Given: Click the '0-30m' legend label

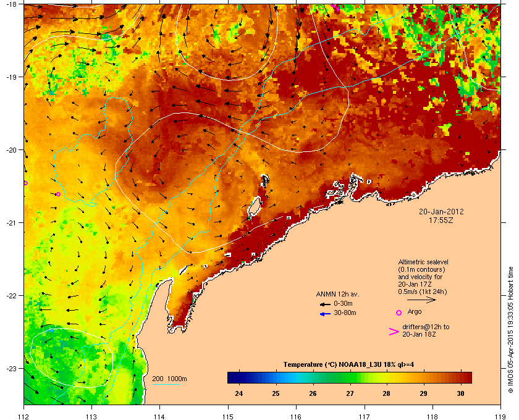Looking at the screenshot, I should (343, 303).
